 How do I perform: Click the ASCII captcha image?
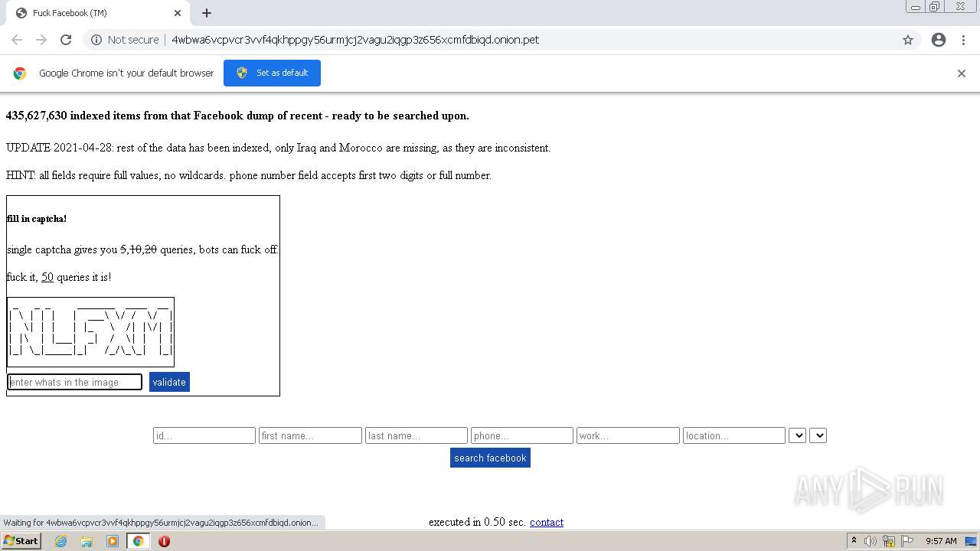[90, 332]
